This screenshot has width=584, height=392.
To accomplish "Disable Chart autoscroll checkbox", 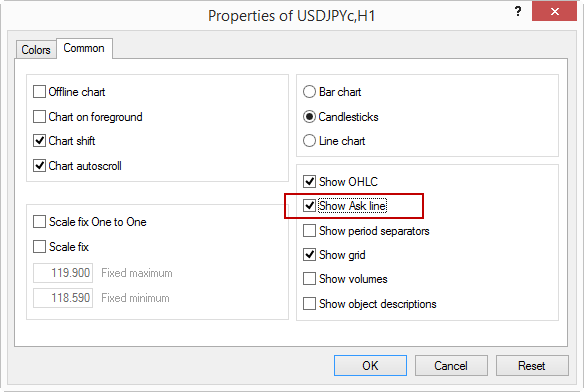I will tap(39, 165).
